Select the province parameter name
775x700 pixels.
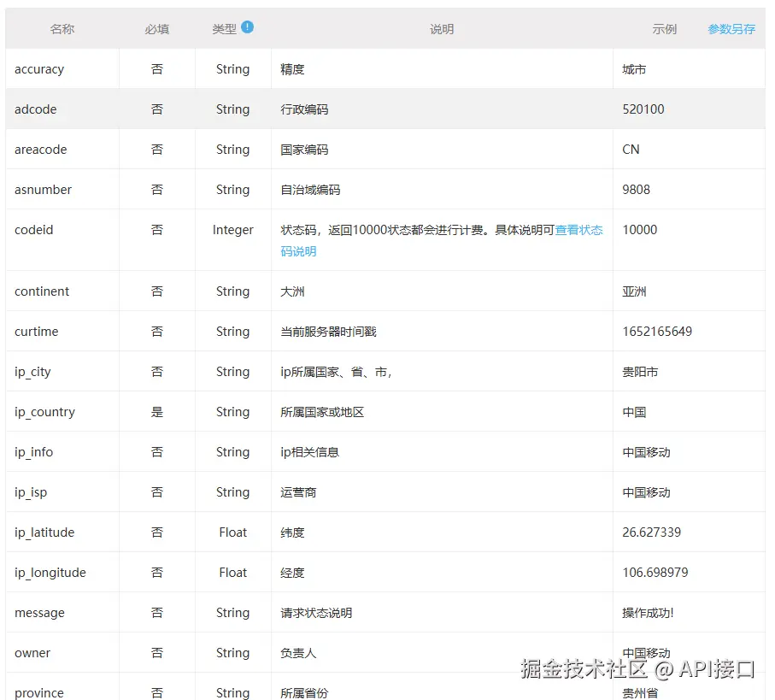(39, 692)
